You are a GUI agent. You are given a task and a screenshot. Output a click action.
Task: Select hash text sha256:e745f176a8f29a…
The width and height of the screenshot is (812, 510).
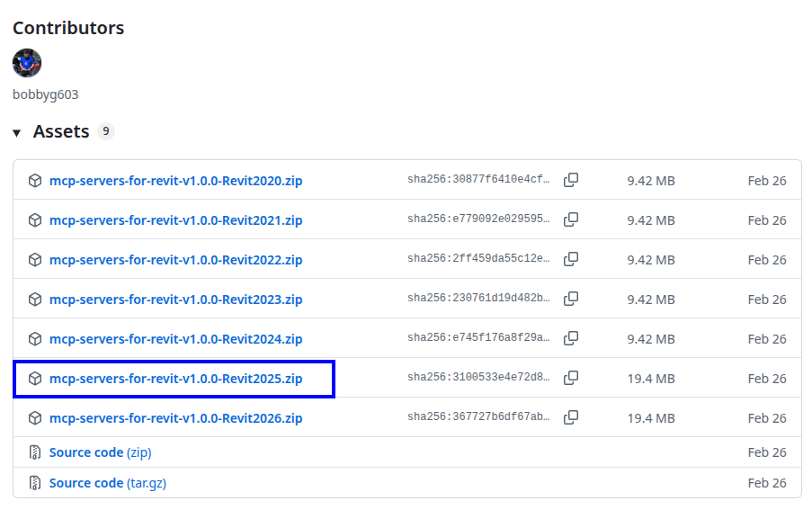tap(478, 337)
